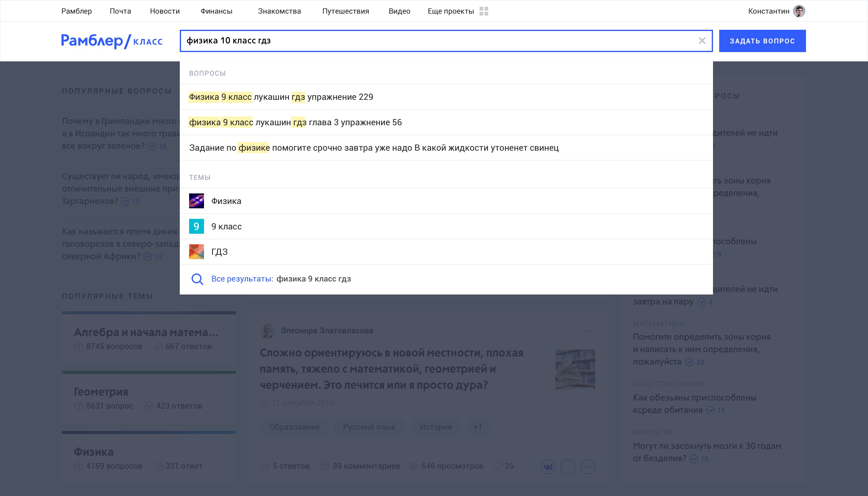
Task: Expand the +1 more tags chip
Action: [477, 427]
